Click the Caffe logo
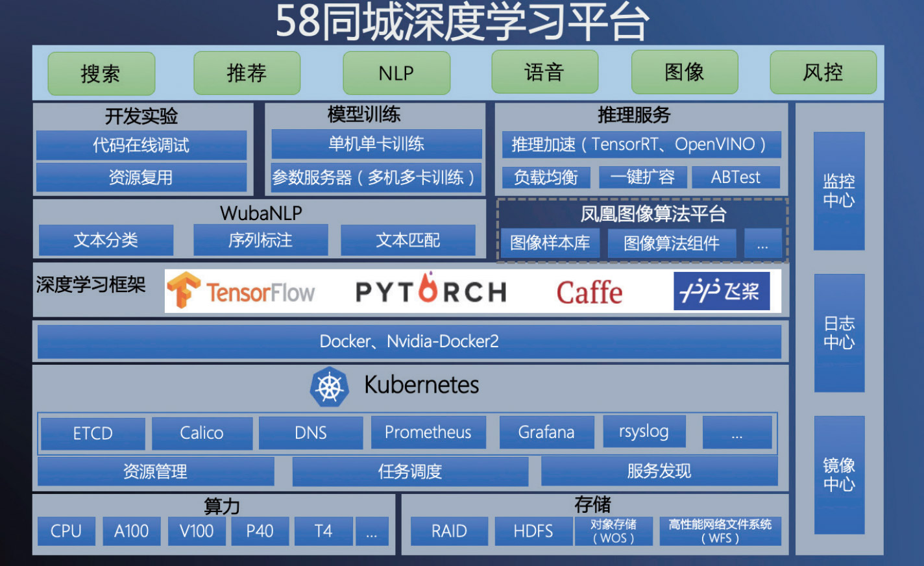 (589, 292)
